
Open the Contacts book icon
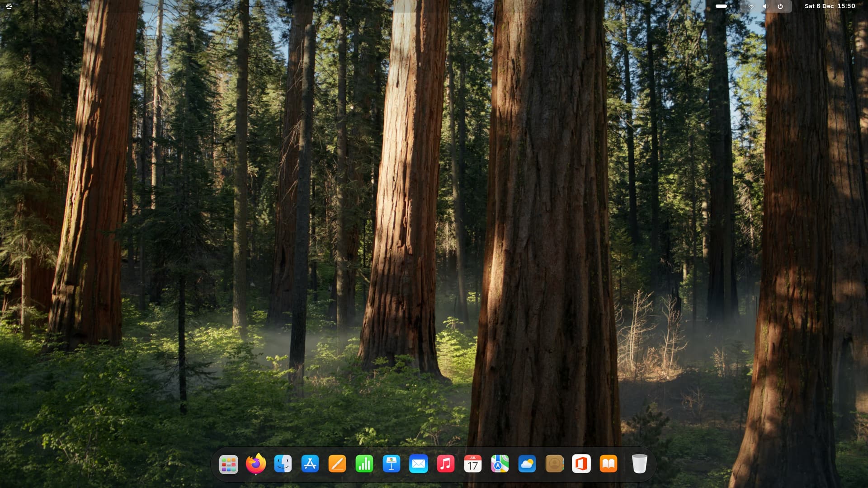point(554,464)
